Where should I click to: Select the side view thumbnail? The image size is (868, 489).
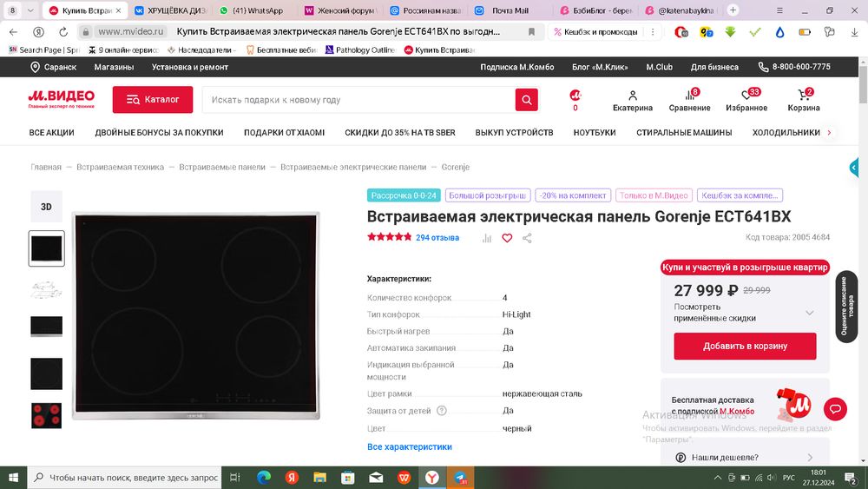pos(47,327)
